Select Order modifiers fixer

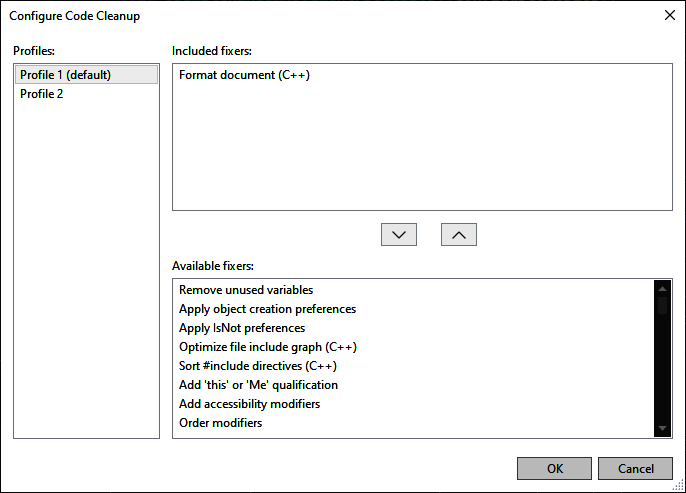[220, 423]
